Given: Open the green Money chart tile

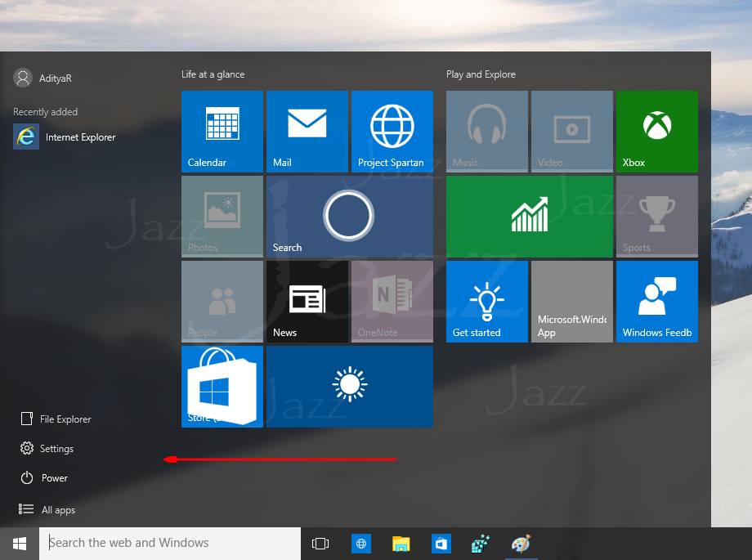Looking at the screenshot, I should (529, 217).
